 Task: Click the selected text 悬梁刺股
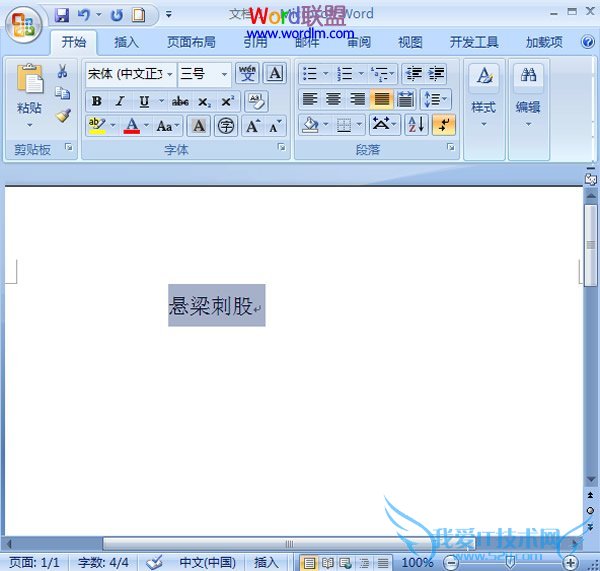coord(211,306)
